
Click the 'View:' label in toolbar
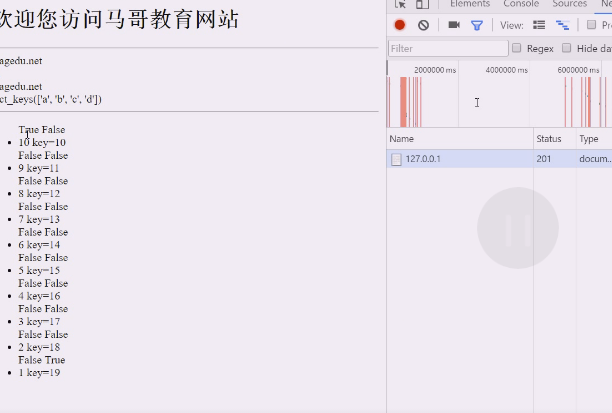click(512, 25)
